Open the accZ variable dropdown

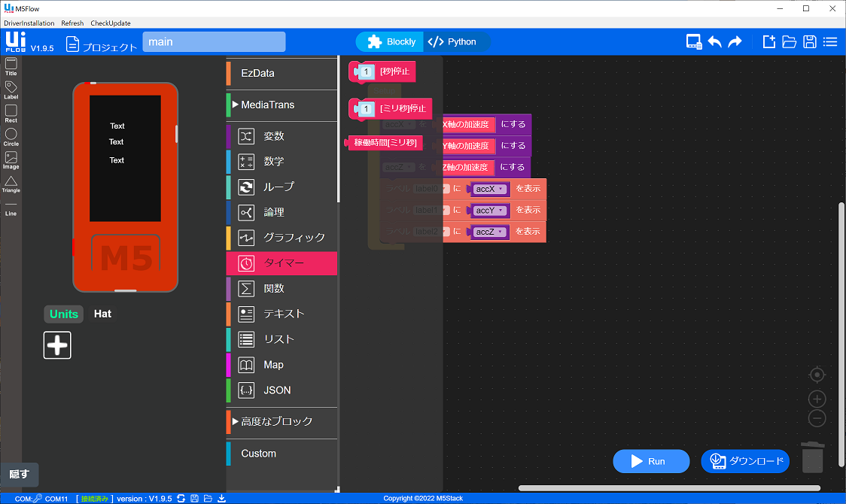point(489,232)
